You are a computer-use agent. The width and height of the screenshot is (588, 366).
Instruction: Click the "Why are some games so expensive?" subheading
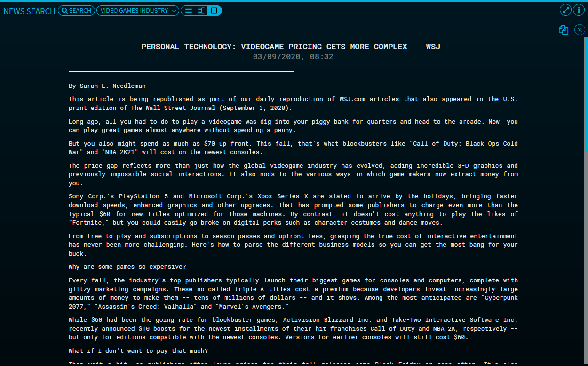(127, 267)
